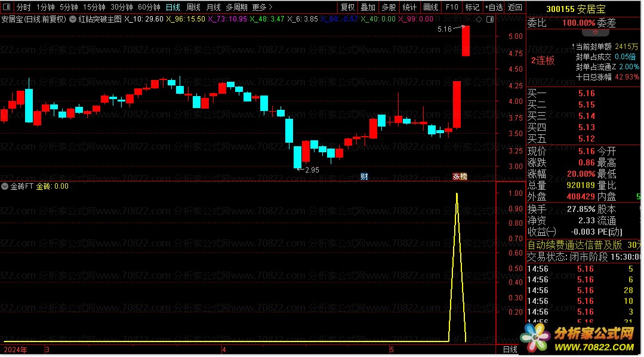
Task: Click the 复权 button
Action: coord(347,7)
